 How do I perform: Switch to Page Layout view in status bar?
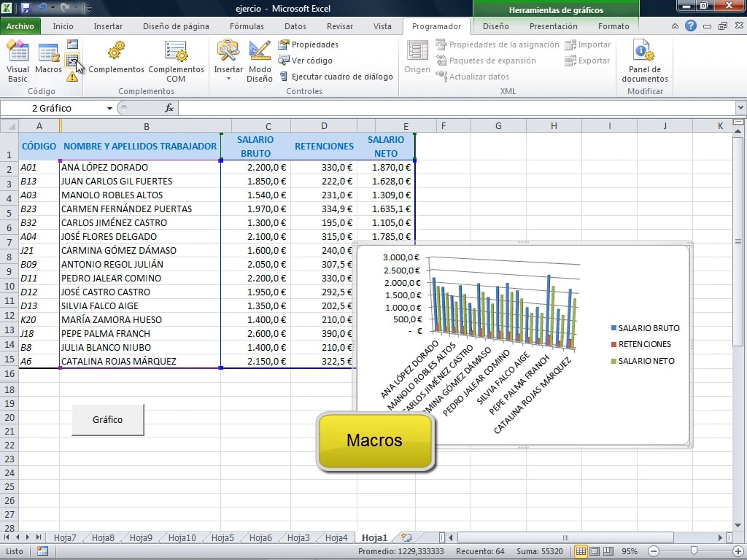595,551
